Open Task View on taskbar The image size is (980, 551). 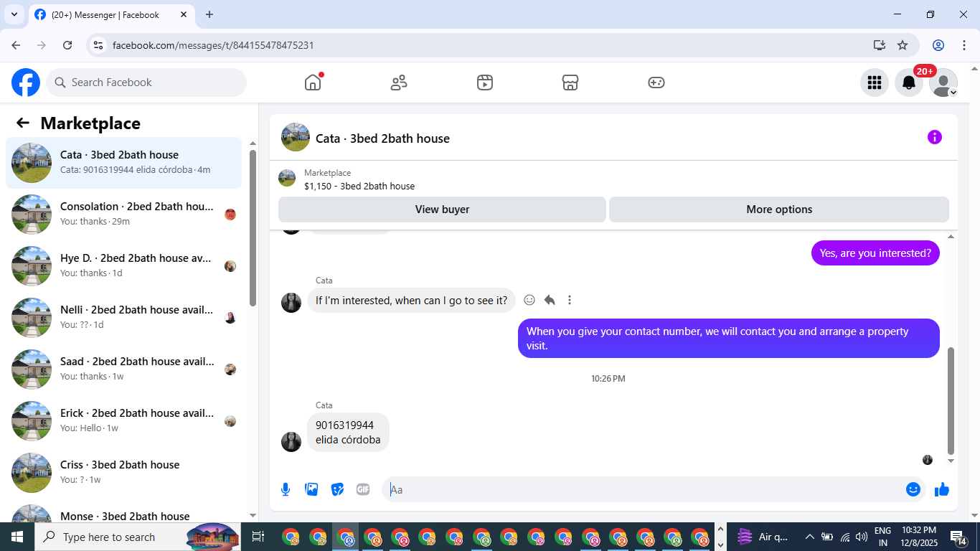[258, 537]
